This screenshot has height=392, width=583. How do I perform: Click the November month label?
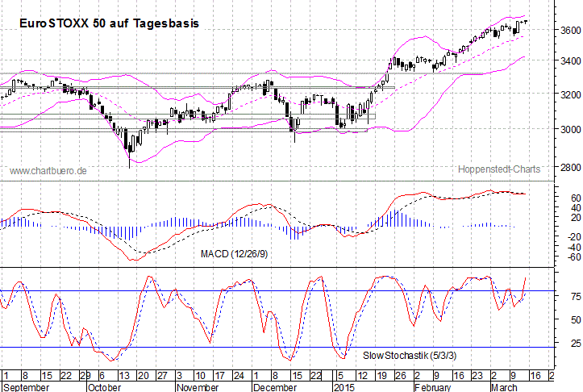(198, 387)
